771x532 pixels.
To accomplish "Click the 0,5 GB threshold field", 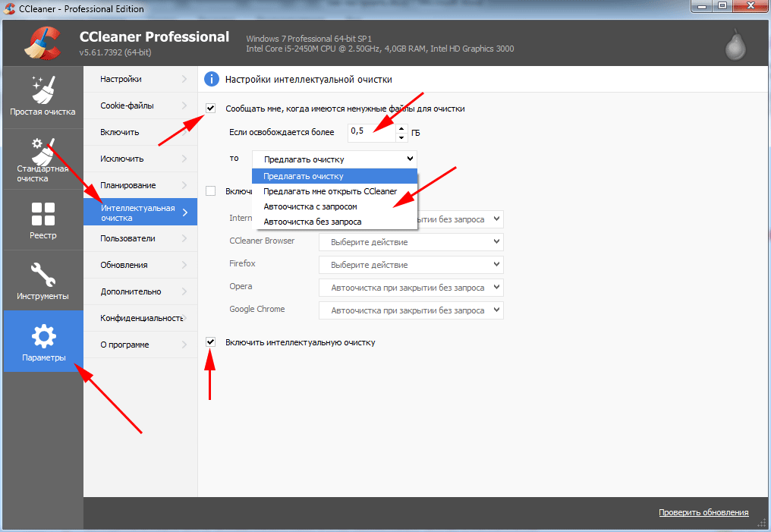I will 370,132.
